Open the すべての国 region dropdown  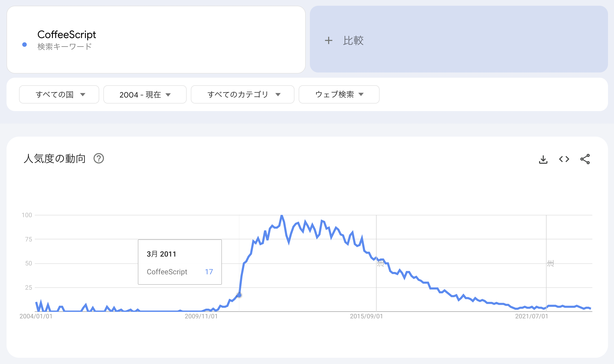click(x=59, y=94)
